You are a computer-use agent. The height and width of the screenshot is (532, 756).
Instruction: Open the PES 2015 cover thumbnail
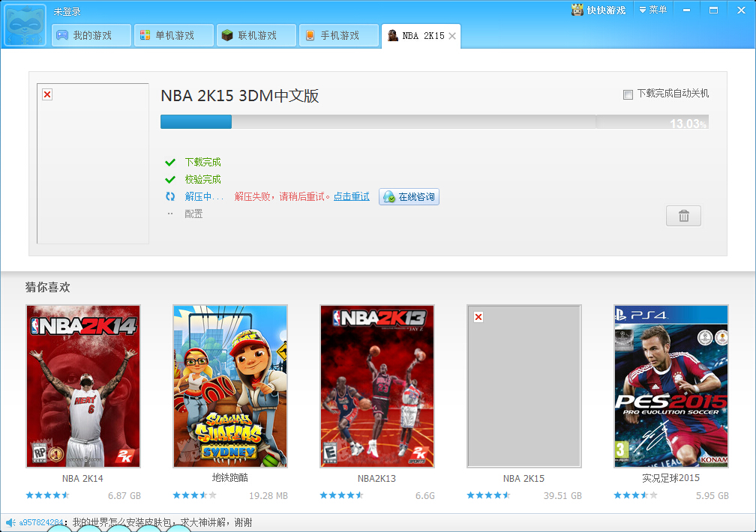pos(671,386)
